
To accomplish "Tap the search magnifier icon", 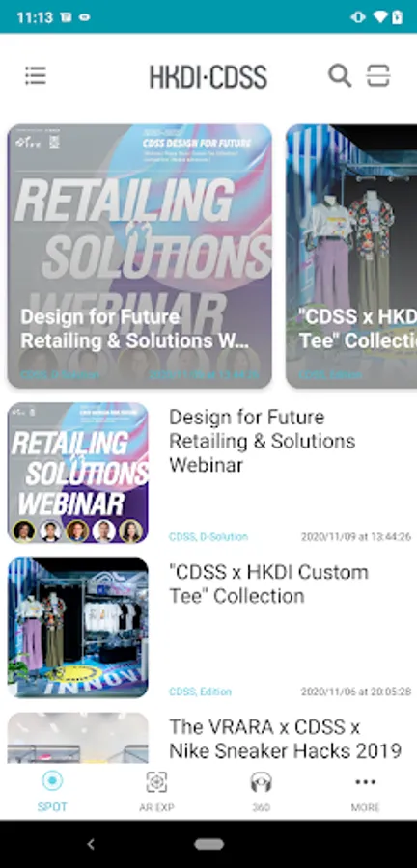I will point(340,76).
